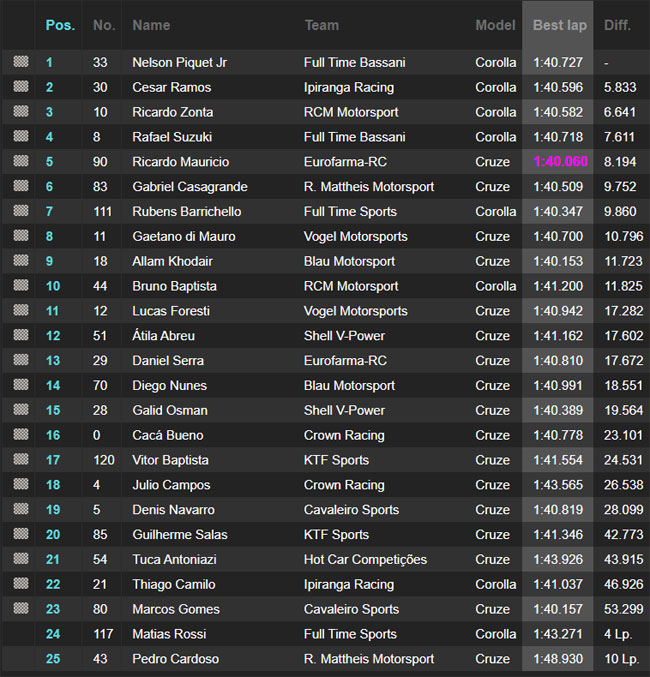Click car number 111

click(x=102, y=212)
